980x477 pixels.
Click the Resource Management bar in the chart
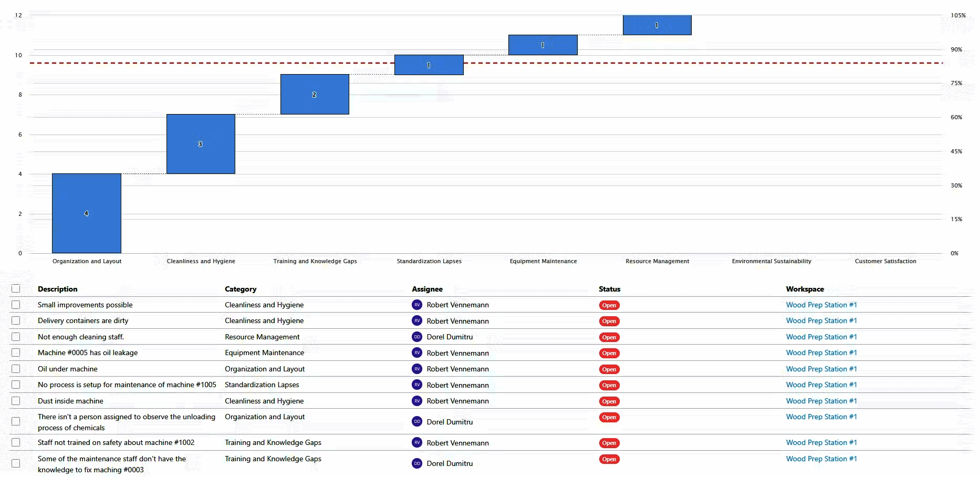pos(657,25)
